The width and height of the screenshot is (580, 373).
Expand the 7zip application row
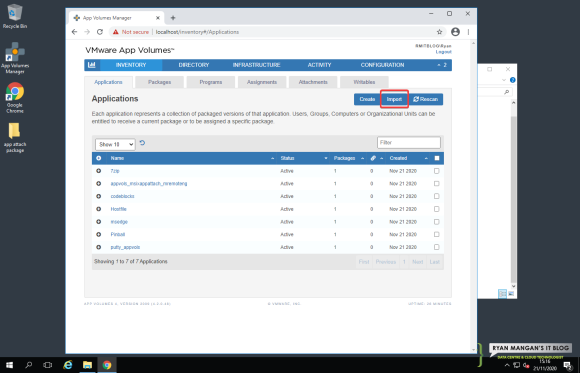click(98, 171)
